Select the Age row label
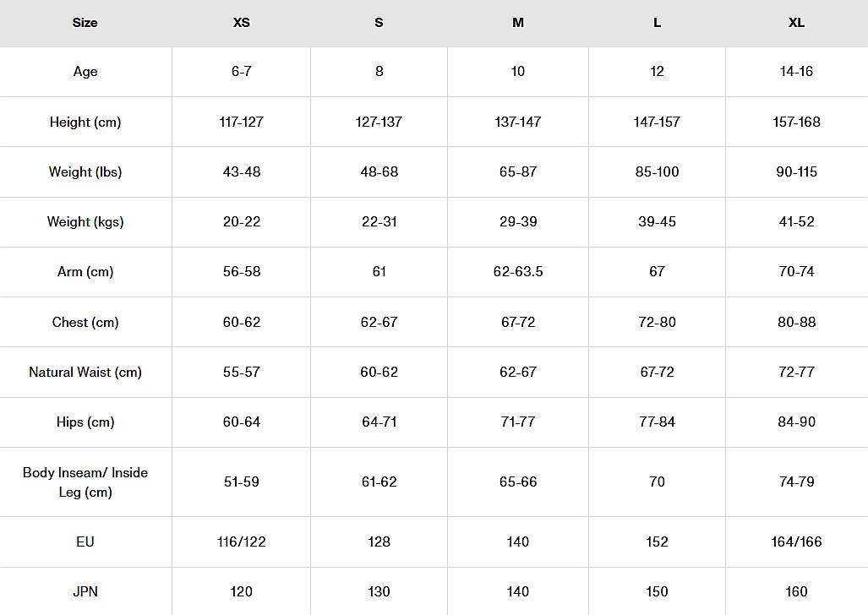The height and width of the screenshot is (615, 868). click(x=85, y=72)
